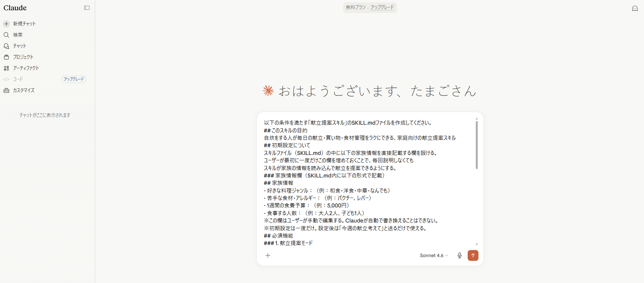Send the message with orange arrow button

click(473, 255)
